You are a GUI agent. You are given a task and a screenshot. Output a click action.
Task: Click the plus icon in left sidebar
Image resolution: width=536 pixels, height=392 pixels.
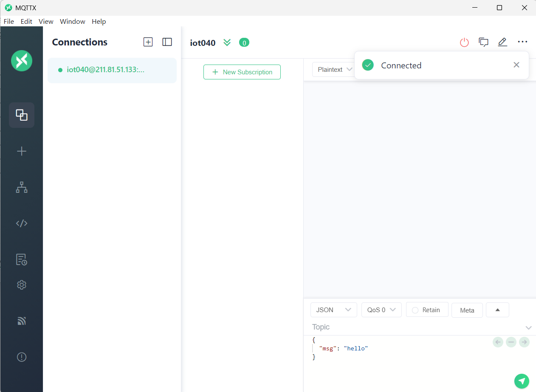(x=22, y=151)
